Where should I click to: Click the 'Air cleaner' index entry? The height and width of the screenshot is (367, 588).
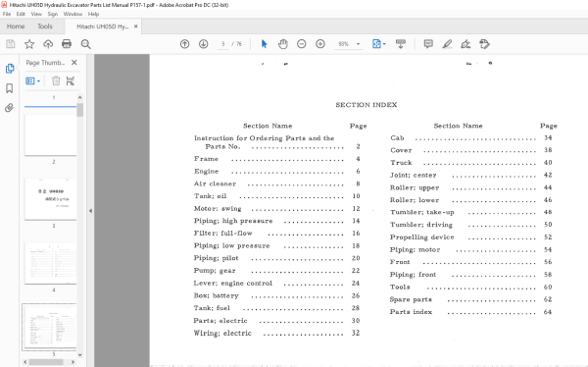point(215,183)
